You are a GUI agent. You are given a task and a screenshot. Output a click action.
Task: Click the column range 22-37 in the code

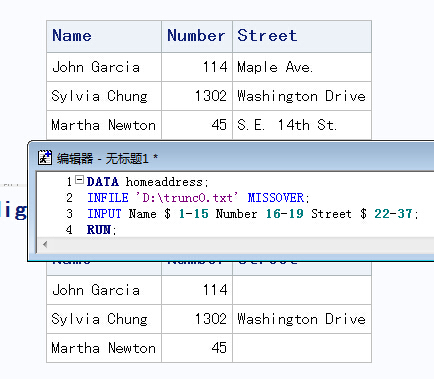click(x=393, y=214)
